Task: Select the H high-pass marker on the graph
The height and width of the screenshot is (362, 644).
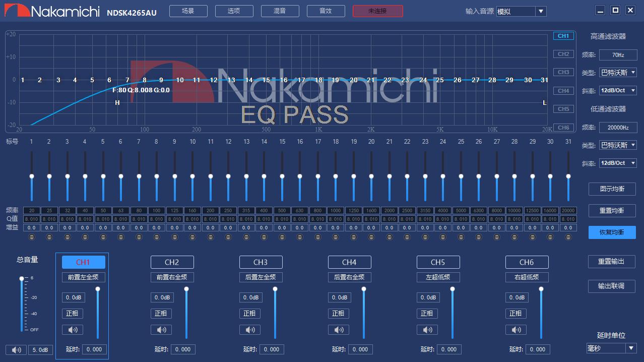Action: click(117, 103)
